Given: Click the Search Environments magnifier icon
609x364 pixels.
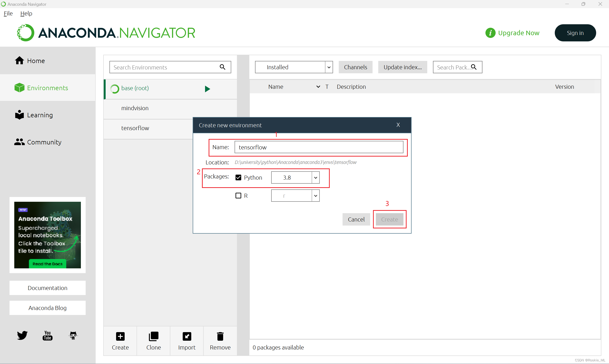Looking at the screenshot, I should pyautogui.click(x=222, y=67).
